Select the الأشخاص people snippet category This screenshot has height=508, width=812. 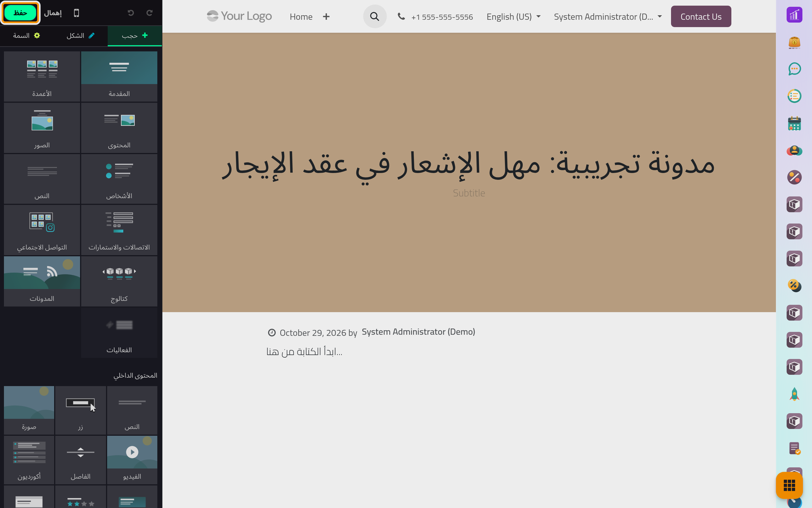point(119,179)
